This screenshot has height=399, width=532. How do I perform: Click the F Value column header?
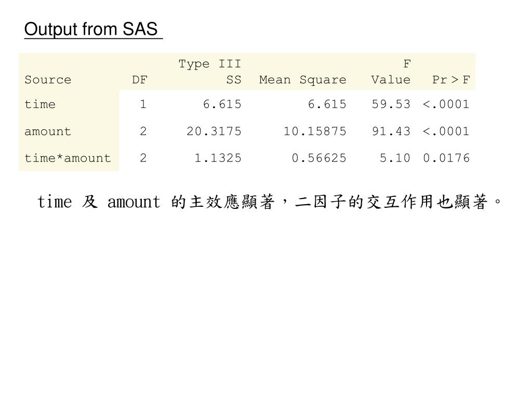[x=391, y=72]
